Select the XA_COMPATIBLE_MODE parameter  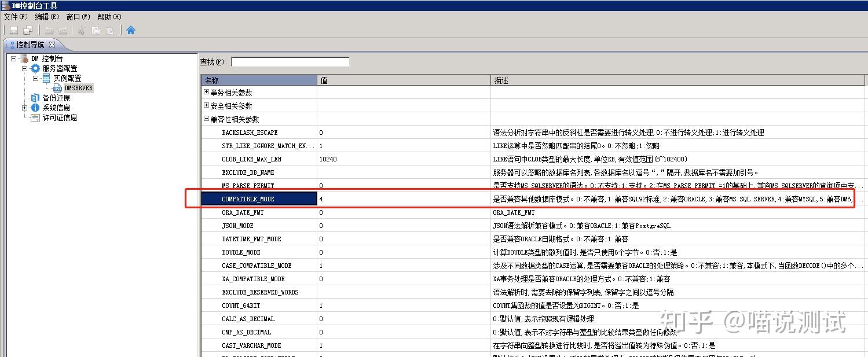[253, 279]
